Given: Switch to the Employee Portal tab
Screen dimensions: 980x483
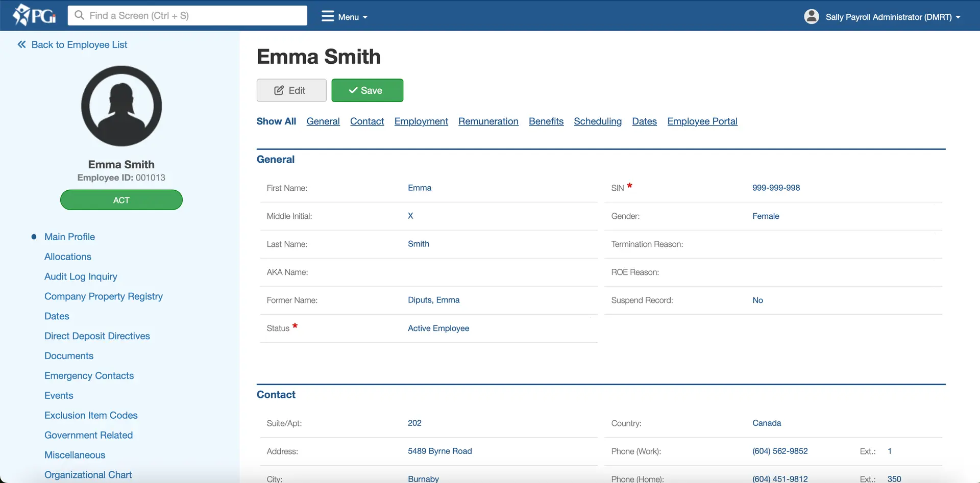Looking at the screenshot, I should click(702, 121).
